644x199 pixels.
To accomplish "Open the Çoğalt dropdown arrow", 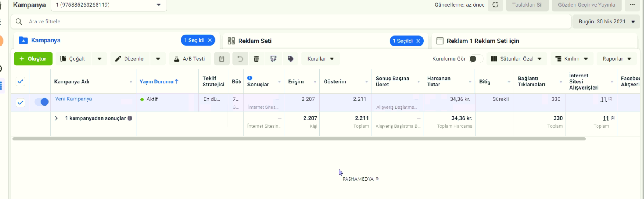I will point(100,59).
